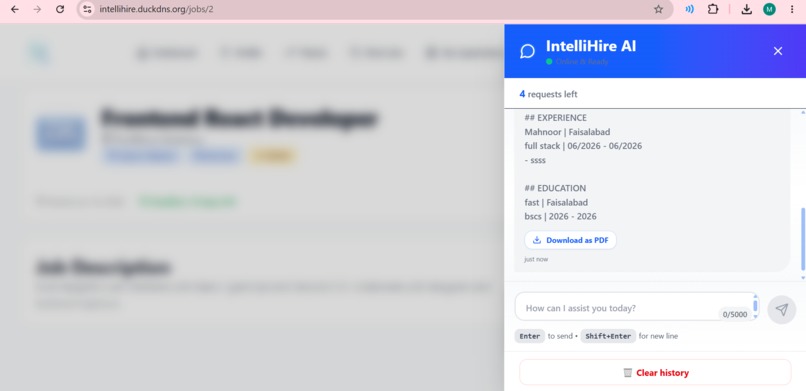The width and height of the screenshot is (806, 391).
Task: Open the browser three-dot menu
Action: point(792,9)
